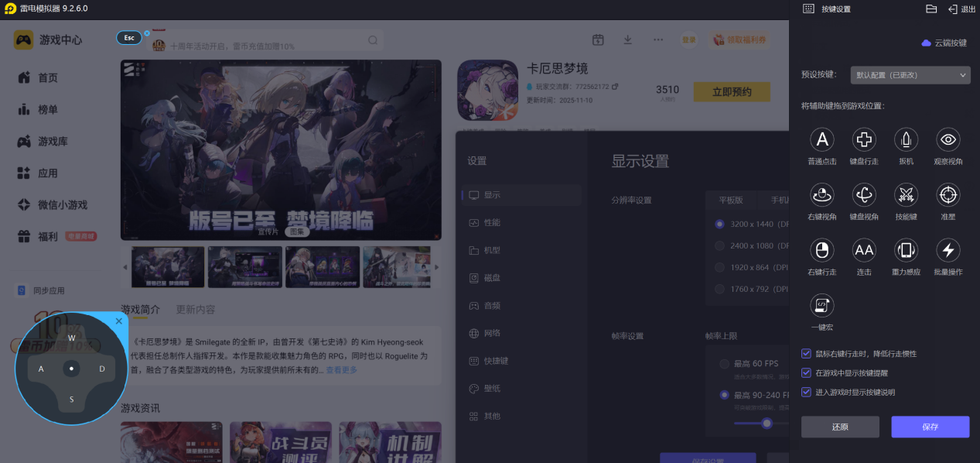Select 3200 x 1440 resolution radio
Image resolution: width=980 pixels, height=463 pixels.
point(720,224)
